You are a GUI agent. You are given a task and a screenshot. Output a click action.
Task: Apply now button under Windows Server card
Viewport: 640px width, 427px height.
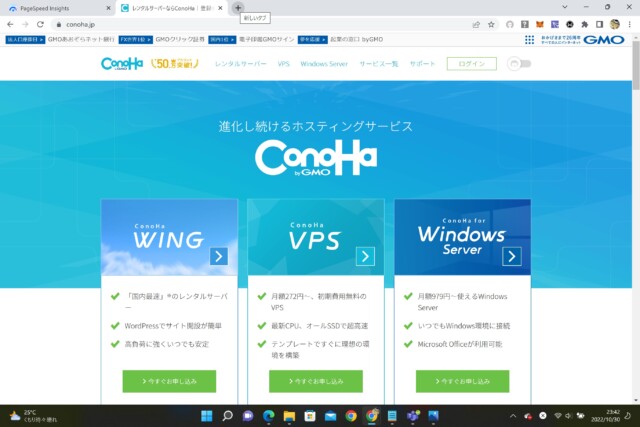tap(462, 381)
